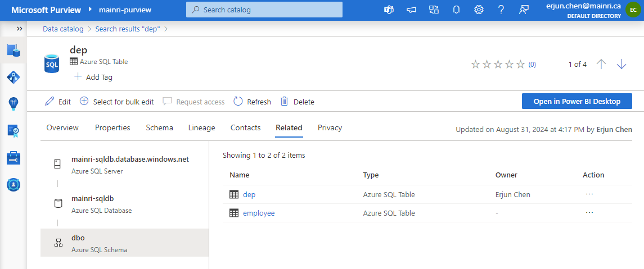The image size is (644, 269).
Task: Open the Data map sidebar icon
Action: click(13, 77)
